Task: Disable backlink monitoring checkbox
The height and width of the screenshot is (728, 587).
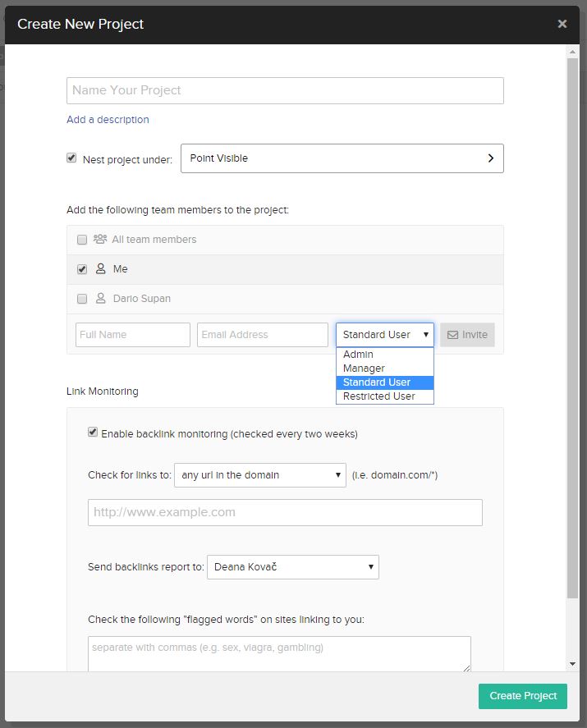Action: click(93, 433)
